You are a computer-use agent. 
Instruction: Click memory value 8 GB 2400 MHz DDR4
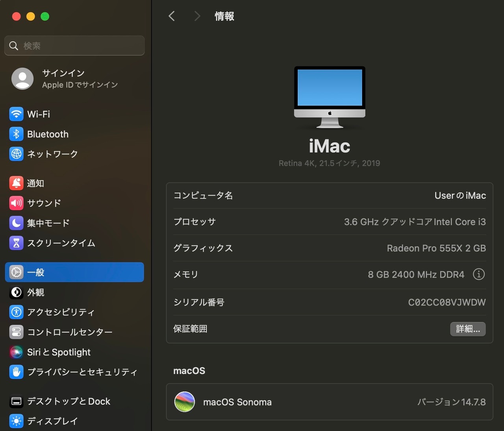point(416,274)
